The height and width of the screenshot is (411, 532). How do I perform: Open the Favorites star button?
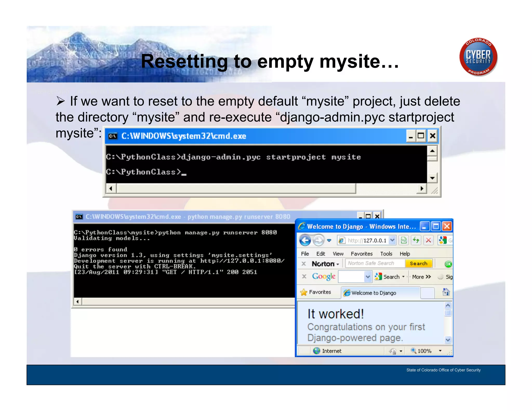[316, 292]
